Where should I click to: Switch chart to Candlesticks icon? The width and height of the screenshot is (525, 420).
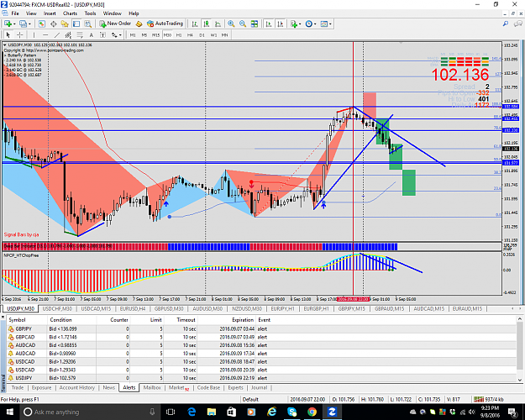tap(207, 24)
